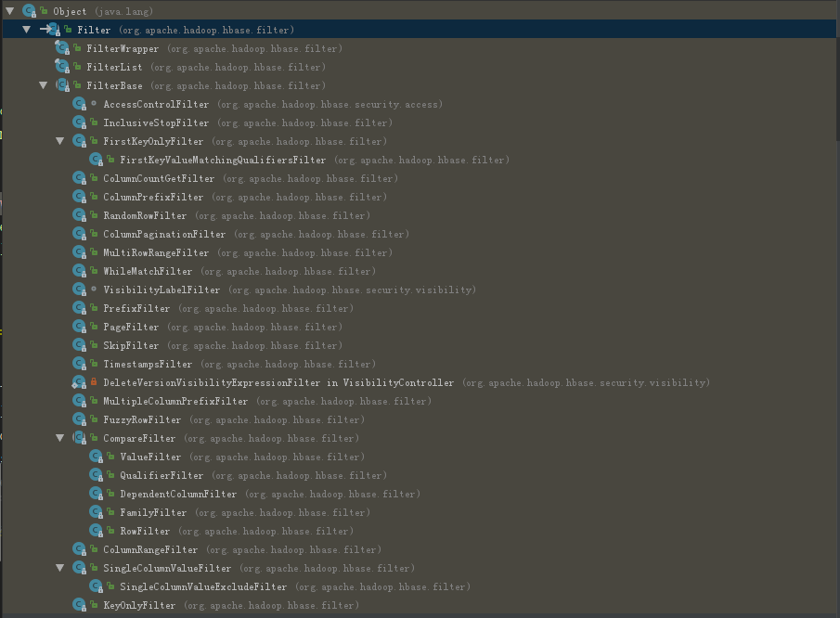This screenshot has width=840, height=618.
Task: Click the class icon beside ValueFilter
Action: pyautogui.click(x=96, y=457)
